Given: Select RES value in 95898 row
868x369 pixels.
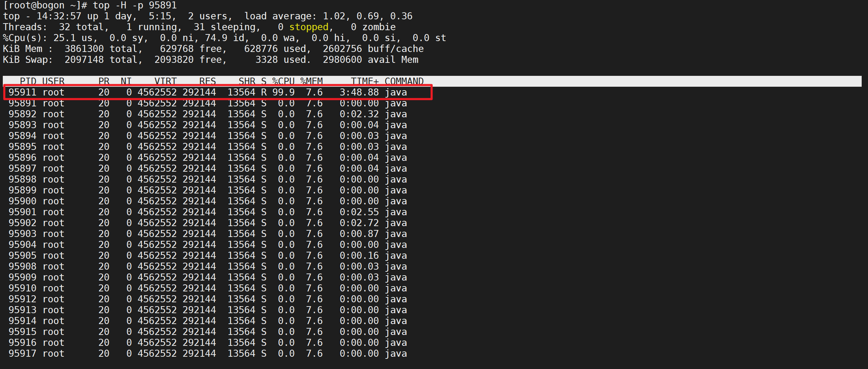Looking at the screenshot, I should [x=199, y=179].
